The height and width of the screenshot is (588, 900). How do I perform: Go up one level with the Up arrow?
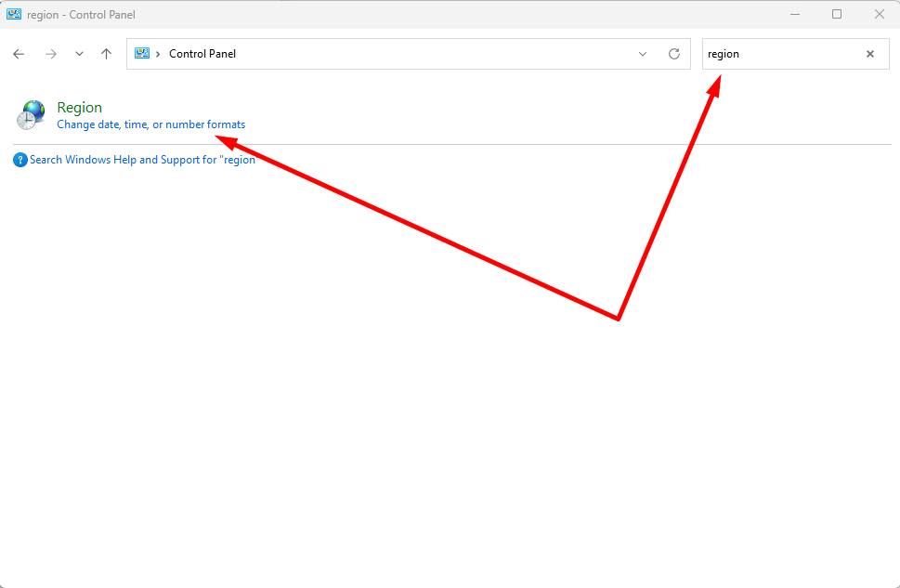click(106, 54)
